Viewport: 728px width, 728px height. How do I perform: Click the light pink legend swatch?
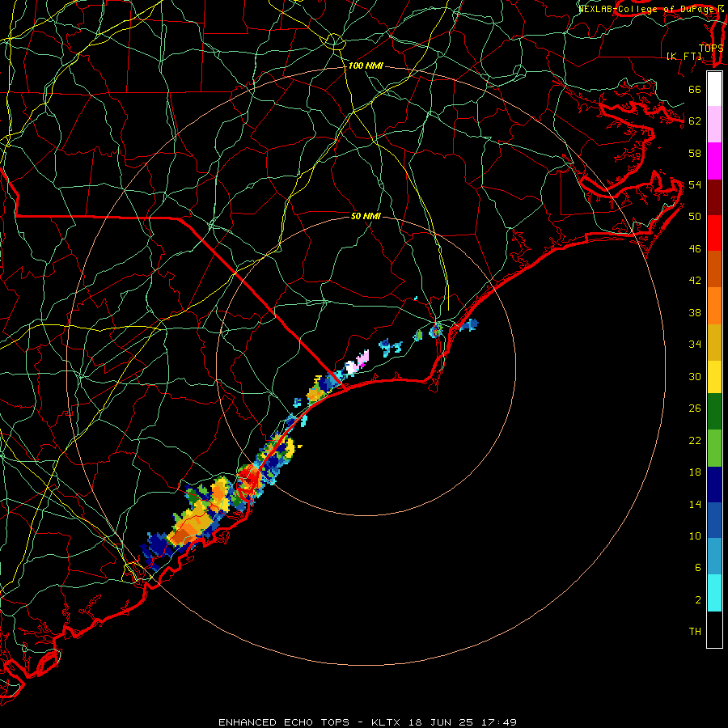coord(714,125)
